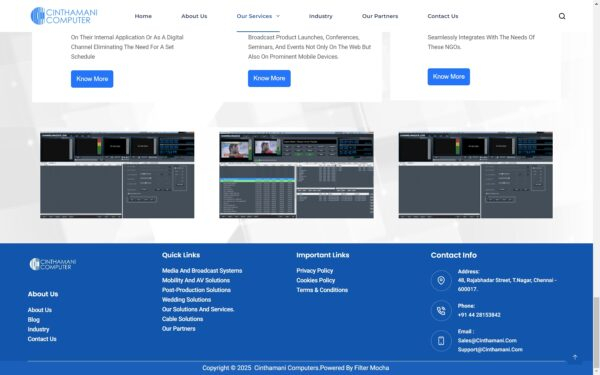Image resolution: width=600 pixels, height=375 pixels.
Task: Click the middle Know More button
Action: (269, 78)
